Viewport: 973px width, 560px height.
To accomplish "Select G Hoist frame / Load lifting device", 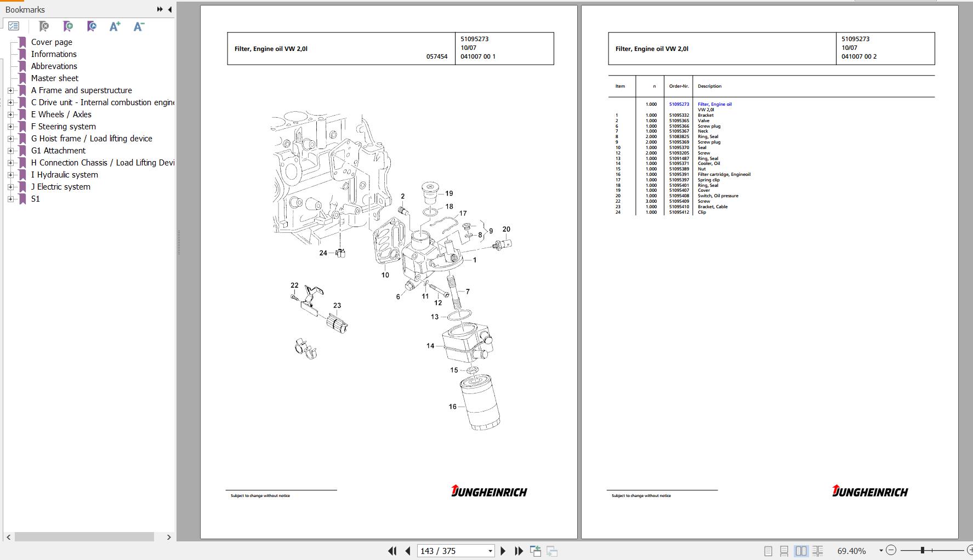I will pos(92,139).
